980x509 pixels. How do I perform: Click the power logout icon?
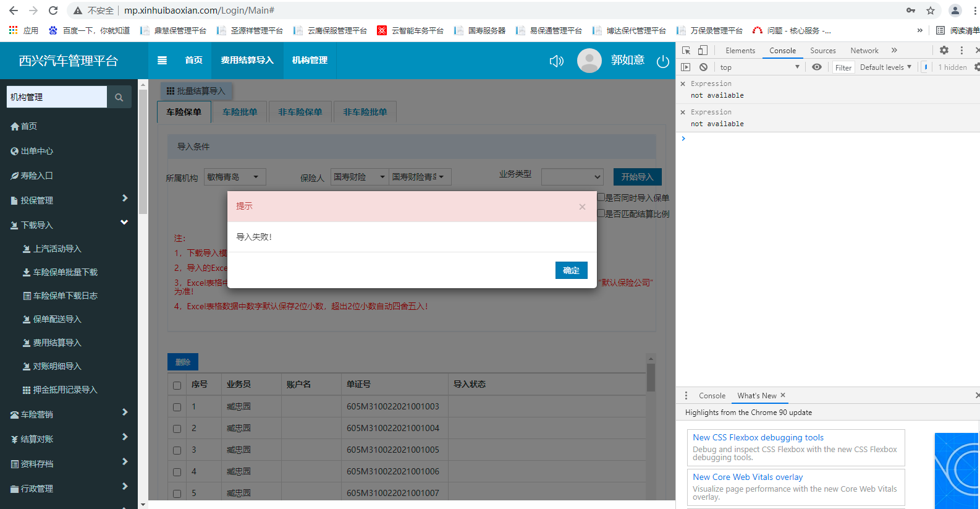tap(662, 61)
